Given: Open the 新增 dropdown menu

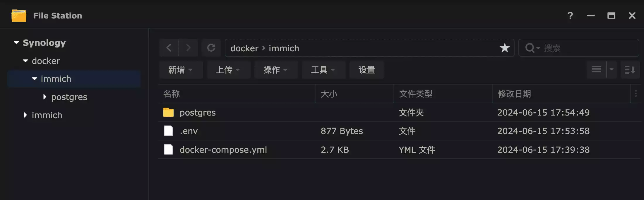Looking at the screenshot, I should pyautogui.click(x=181, y=70).
